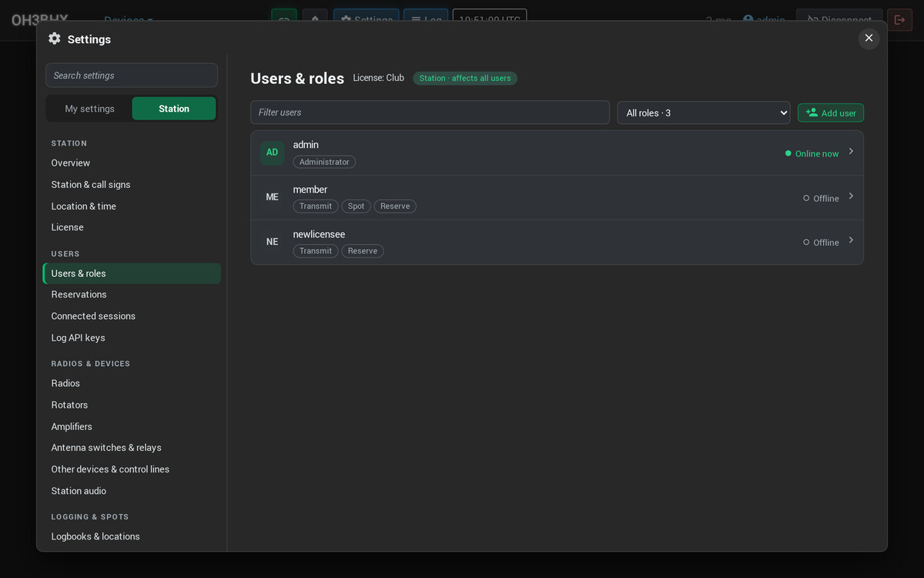
Task: Click the Administrator role badge
Action: [x=324, y=162]
